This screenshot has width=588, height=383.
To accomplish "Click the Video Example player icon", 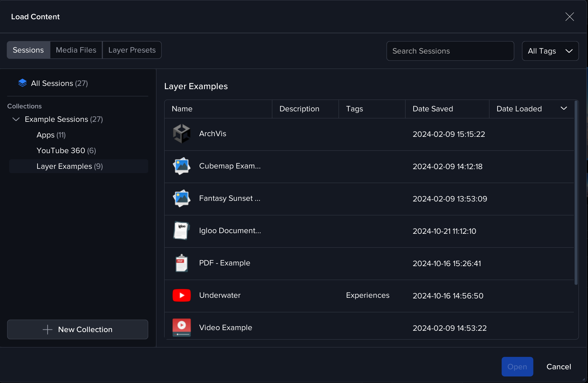I will coord(182,327).
